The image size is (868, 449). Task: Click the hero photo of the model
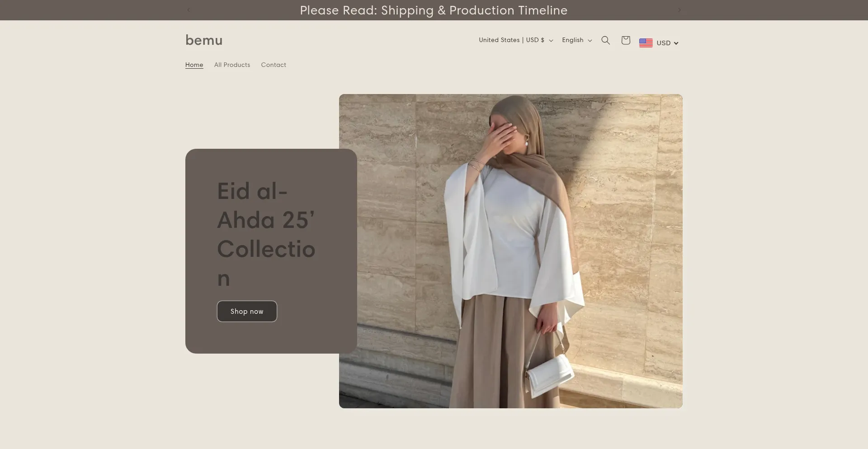511,251
